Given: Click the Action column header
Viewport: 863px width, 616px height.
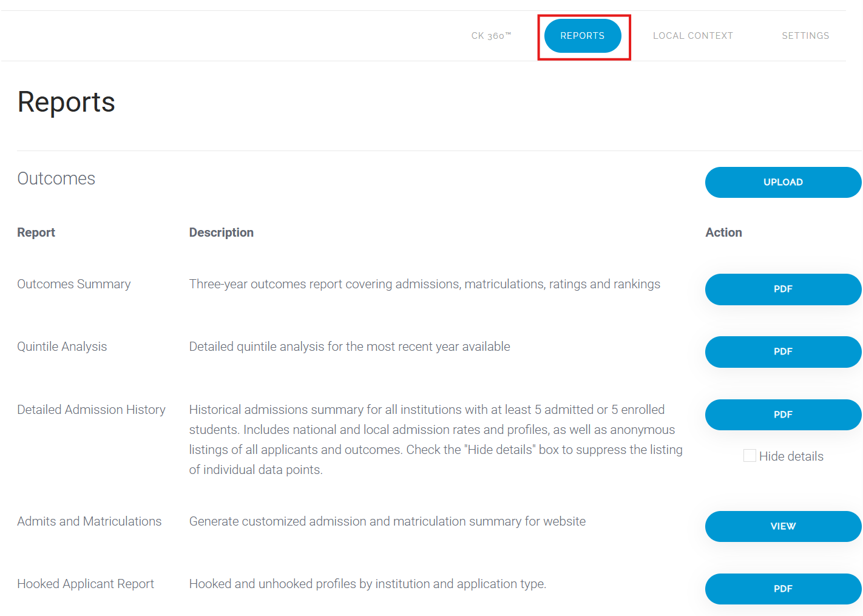Looking at the screenshot, I should 723,232.
